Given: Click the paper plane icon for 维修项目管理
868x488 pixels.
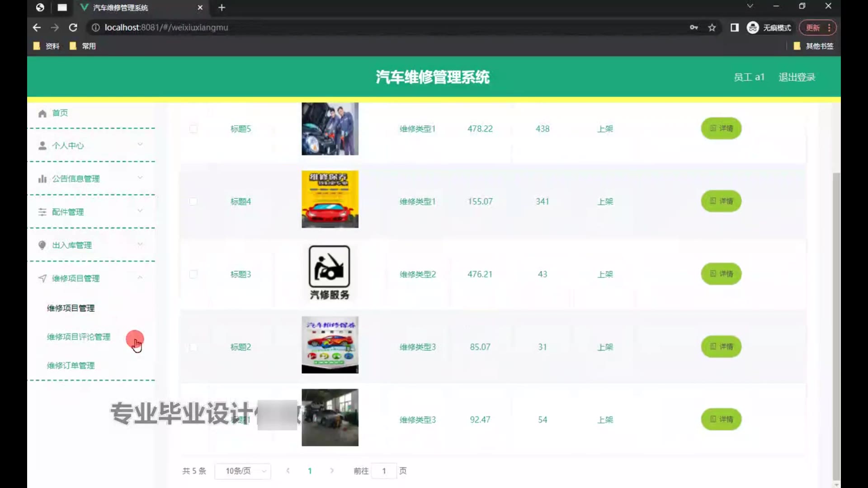Looking at the screenshot, I should 42,278.
